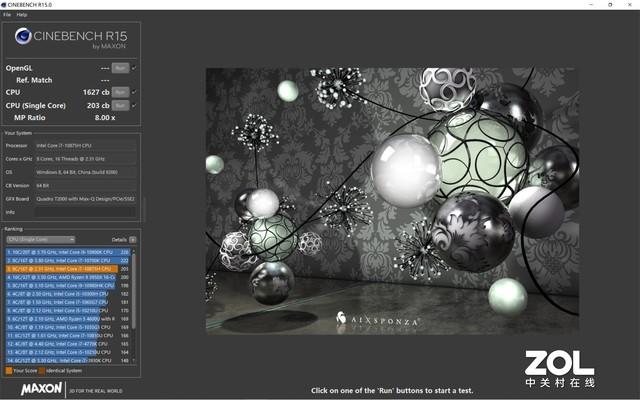Click the Cinebench R15 sphere logo
Screen dimensions: 640x400
(23, 36)
